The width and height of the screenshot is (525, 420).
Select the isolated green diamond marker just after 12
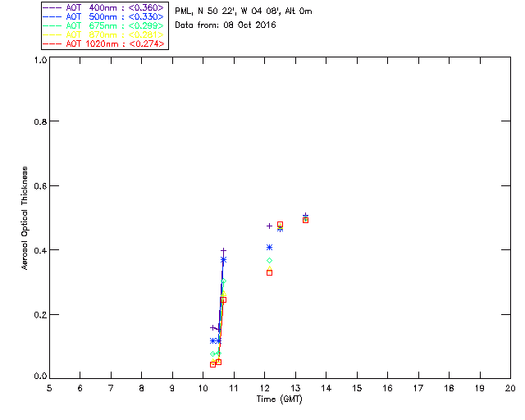pos(269,261)
